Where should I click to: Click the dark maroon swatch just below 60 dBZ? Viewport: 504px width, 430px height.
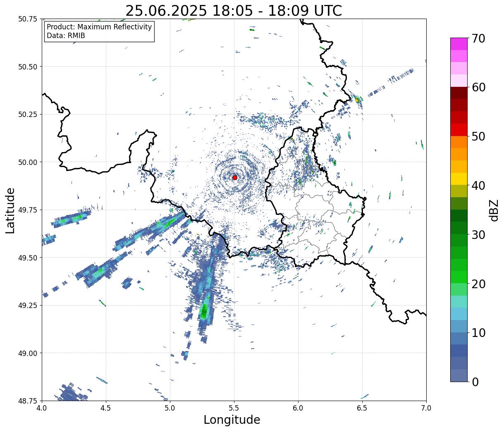[459, 93]
